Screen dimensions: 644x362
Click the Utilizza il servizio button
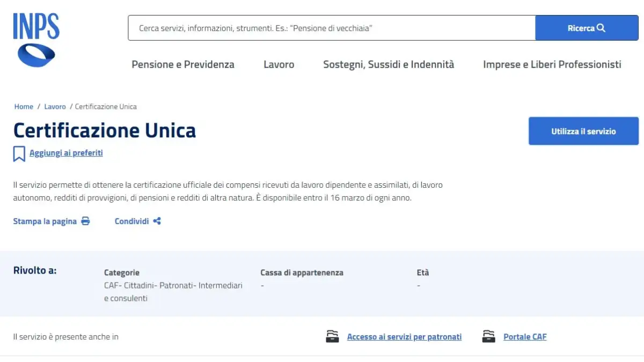point(583,131)
